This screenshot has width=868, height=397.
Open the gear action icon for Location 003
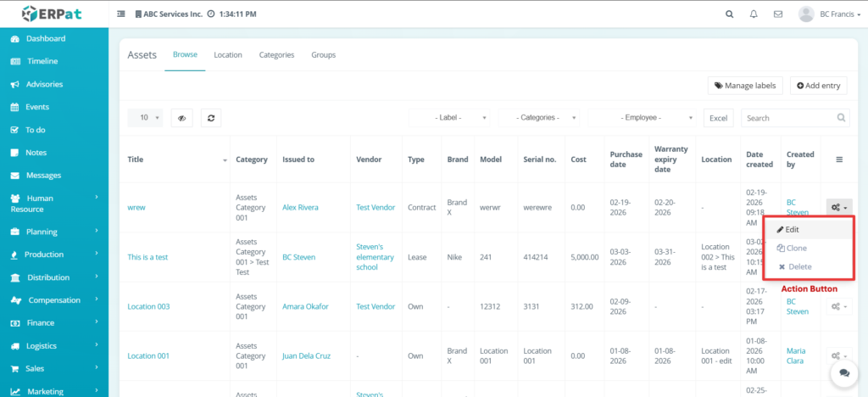click(837, 306)
